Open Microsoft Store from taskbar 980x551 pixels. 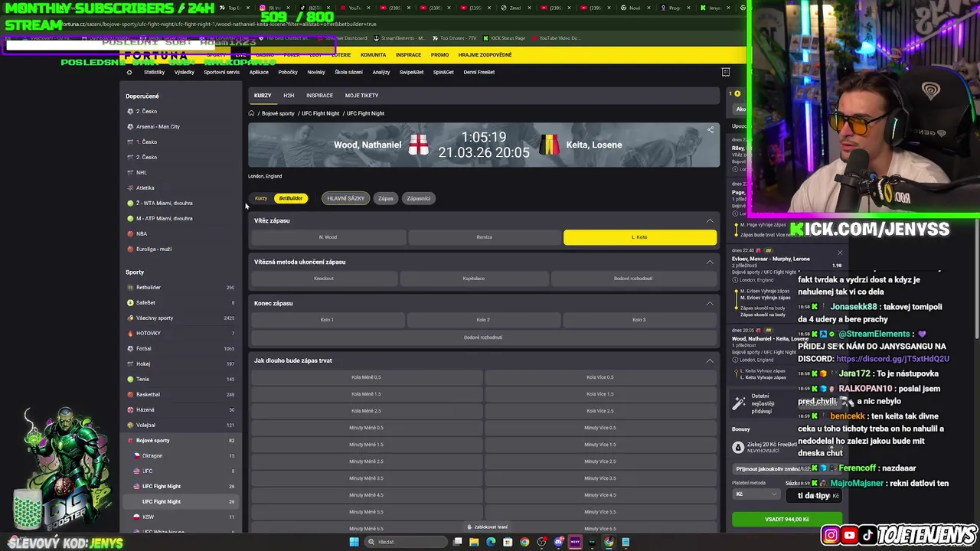click(508, 542)
